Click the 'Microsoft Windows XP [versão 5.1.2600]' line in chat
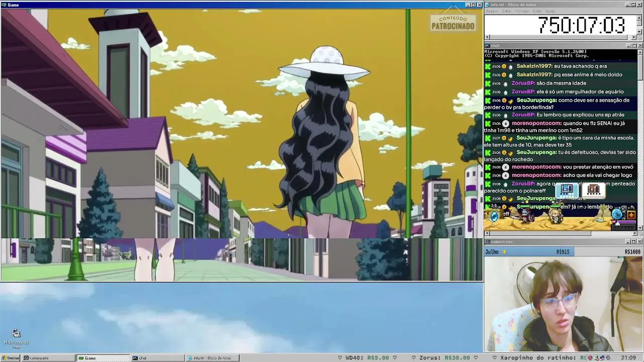Image resolution: width=644 pixels, height=362 pixels. (x=535, y=52)
